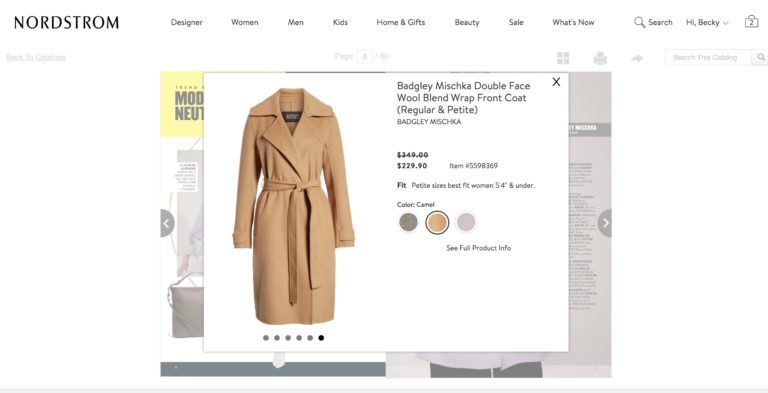768x393 pixels.
Task: Close the product quick view popup
Action: click(x=556, y=82)
